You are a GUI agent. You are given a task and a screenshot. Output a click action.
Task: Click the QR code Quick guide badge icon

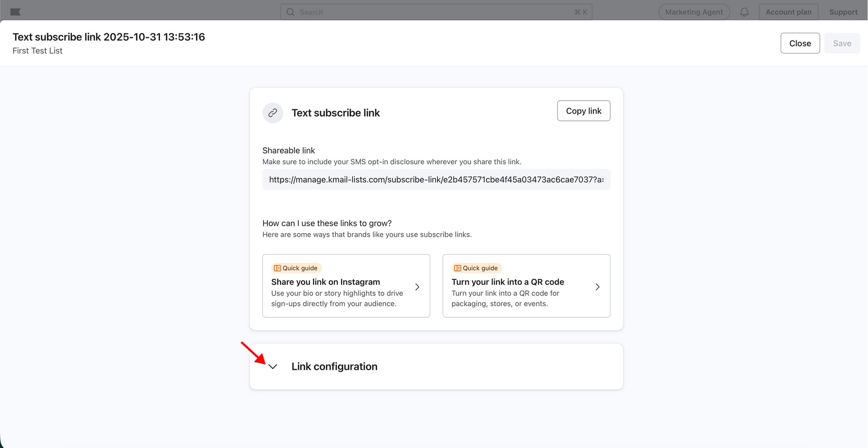tap(458, 268)
